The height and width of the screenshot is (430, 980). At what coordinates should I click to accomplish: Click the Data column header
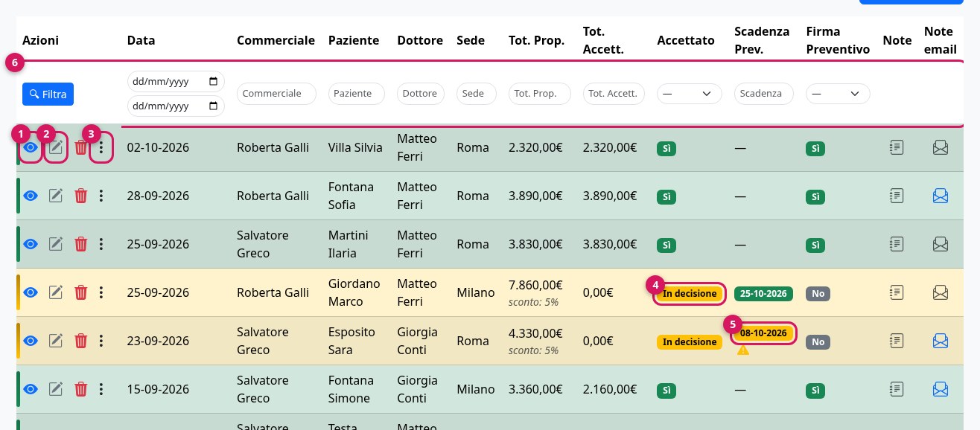tap(141, 40)
